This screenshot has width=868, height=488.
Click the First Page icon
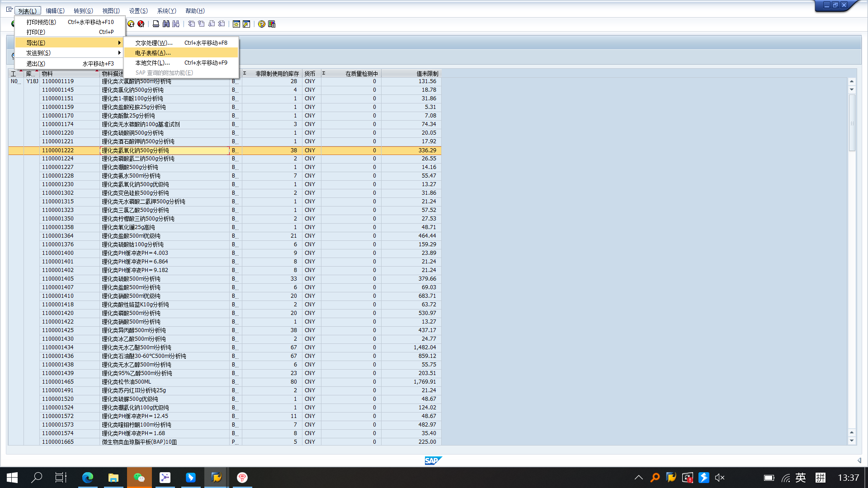[x=192, y=24]
